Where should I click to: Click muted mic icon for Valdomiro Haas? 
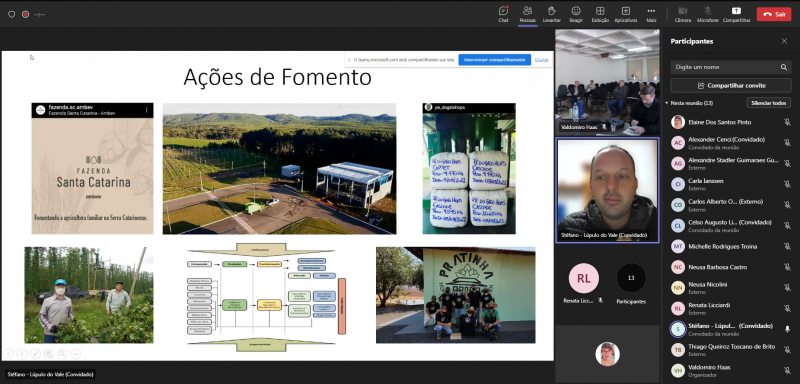click(787, 371)
